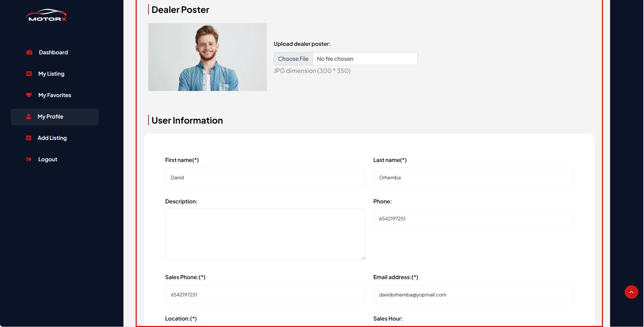
Task: Click the 'User Information' heading
Action: tap(187, 120)
